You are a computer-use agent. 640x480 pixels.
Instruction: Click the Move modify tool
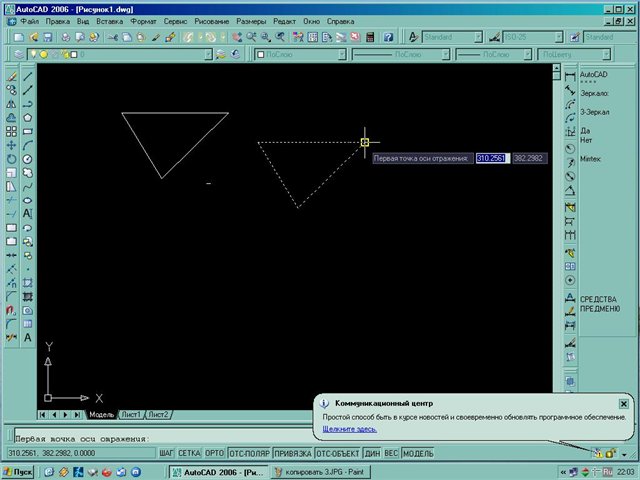(11, 144)
